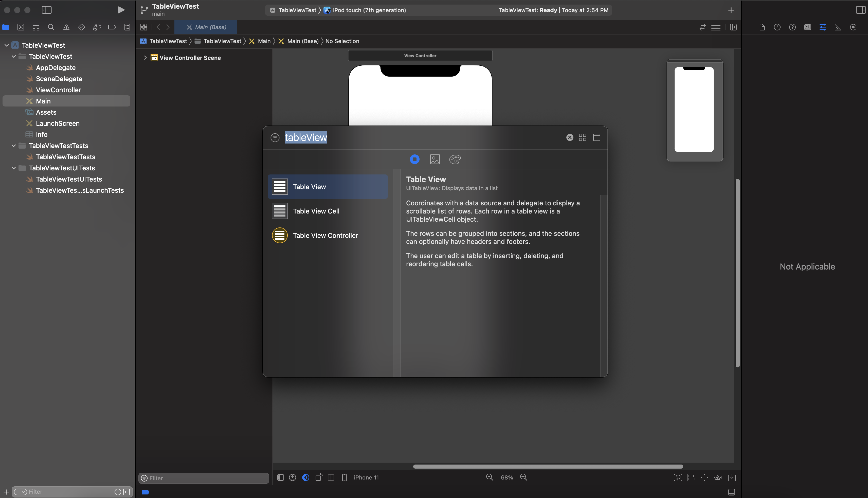Screen dimensions: 868x498
Task: Open the Issue navigator warning icon
Action: coord(66,27)
